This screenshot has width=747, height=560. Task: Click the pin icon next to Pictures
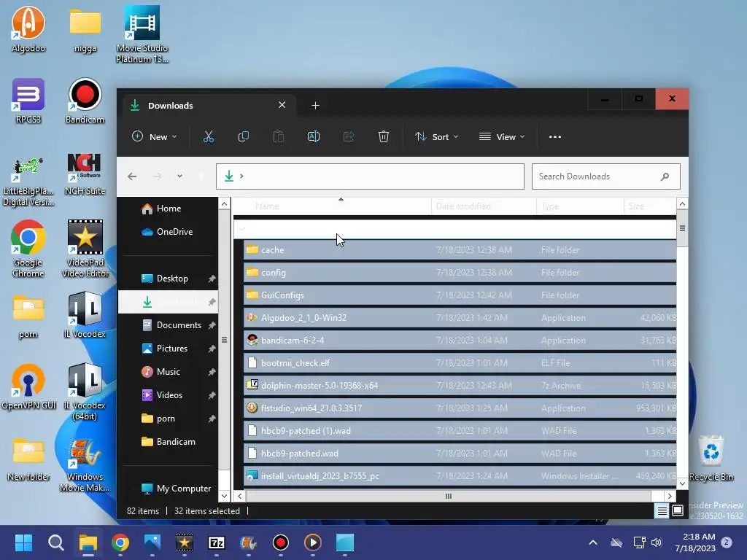[x=212, y=349]
